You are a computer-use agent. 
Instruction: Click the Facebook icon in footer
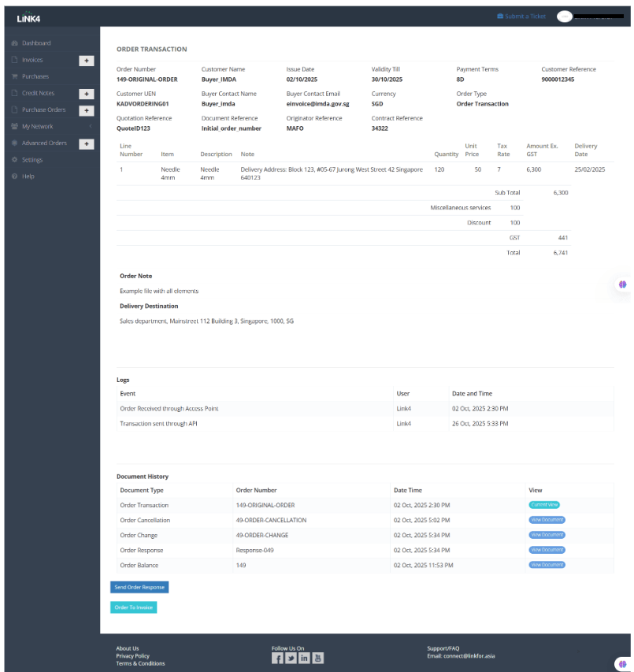pyautogui.click(x=277, y=659)
